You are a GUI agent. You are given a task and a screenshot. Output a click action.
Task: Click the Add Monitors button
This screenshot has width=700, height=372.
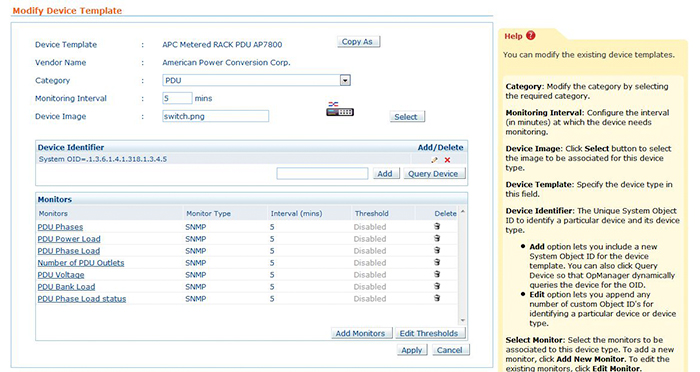pos(361,333)
